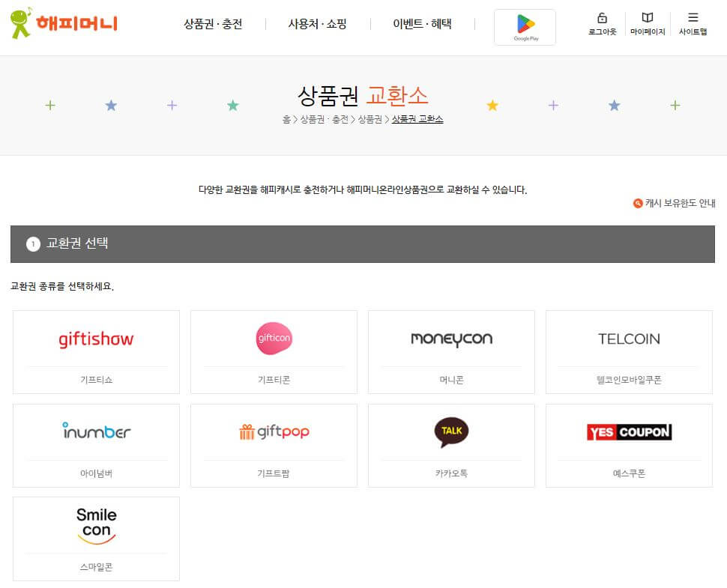This screenshot has height=588, width=727.
Task: Click the 로그아웃 lock icon
Action: (x=602, y=18)
